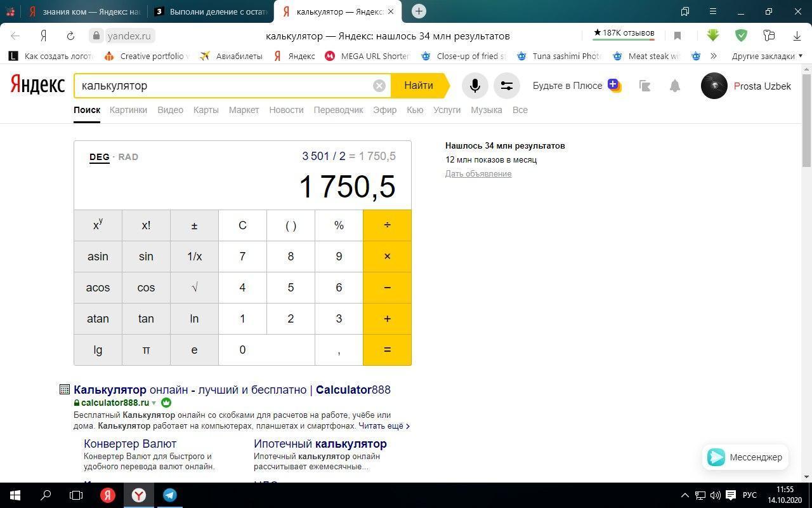Image resolution: width=812 pixels, height=508 pixels.
Task: Open the Ипотечный калькулятор link
Action: (320, 444)
